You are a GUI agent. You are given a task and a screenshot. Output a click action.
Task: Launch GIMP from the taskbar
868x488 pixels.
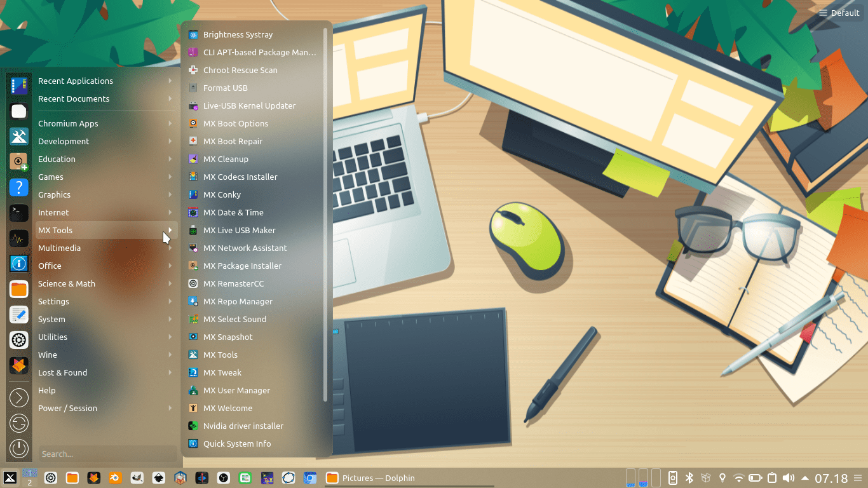point(137,478)
